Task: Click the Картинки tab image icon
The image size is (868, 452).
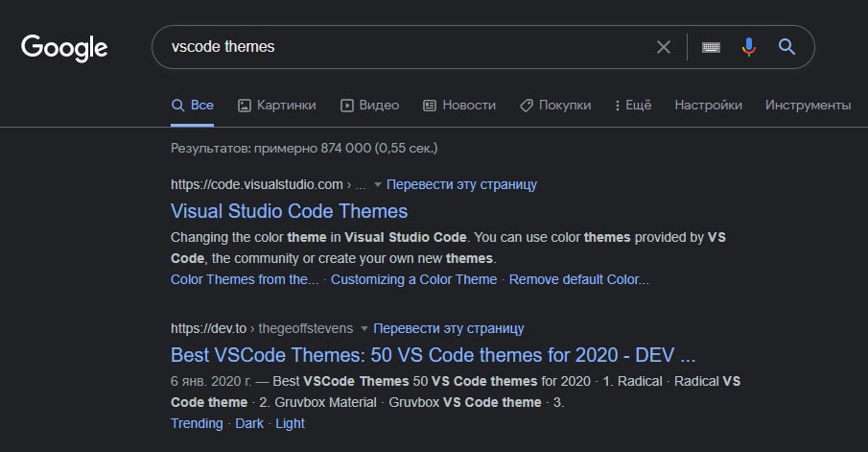Action: click(x=245, y=106)
